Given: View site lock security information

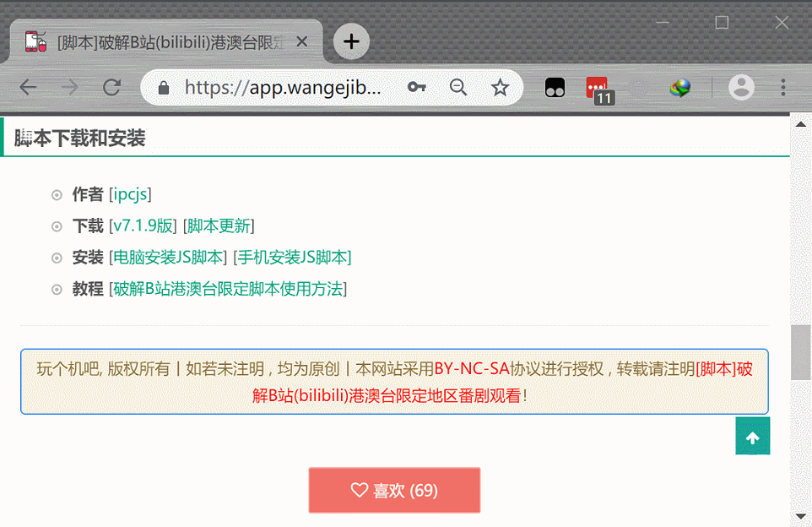Looking at the screenshot, I should pos(164,88).
